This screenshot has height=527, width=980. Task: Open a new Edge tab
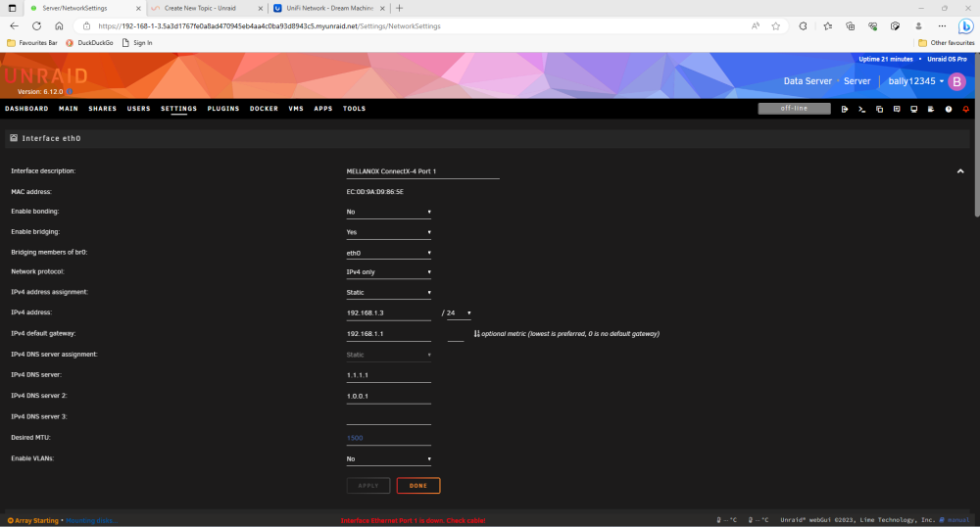[400, 8]
